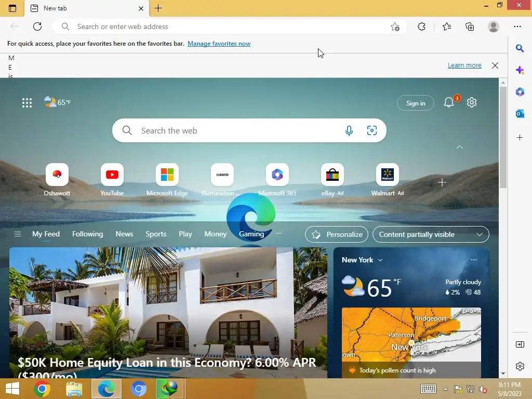Dismiss the notification banner X
This screenshot has width=532, height=399.
pos(495,65)
